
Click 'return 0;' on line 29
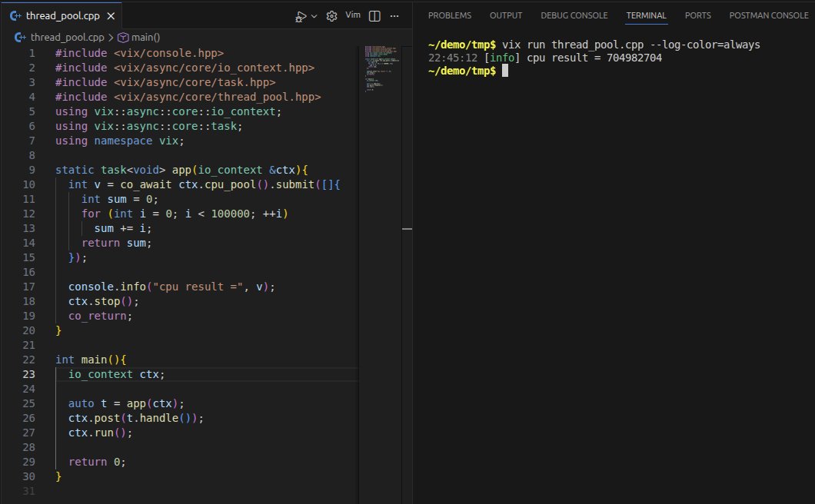[x=97, y=462]
